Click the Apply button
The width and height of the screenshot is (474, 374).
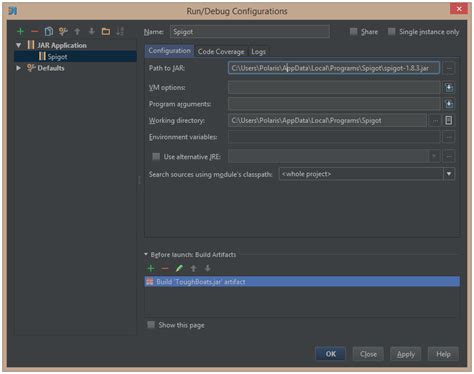pyautogui.click(x=405, y=354)
